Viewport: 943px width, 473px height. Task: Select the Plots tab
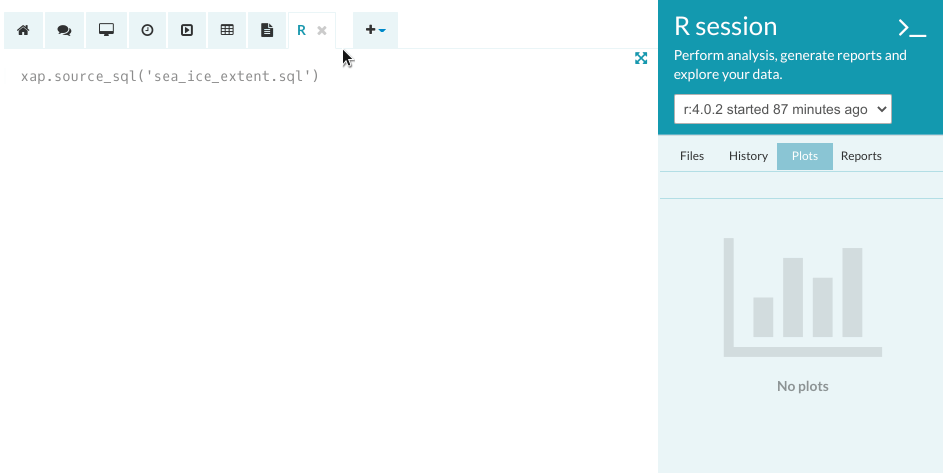coord(804,156)
